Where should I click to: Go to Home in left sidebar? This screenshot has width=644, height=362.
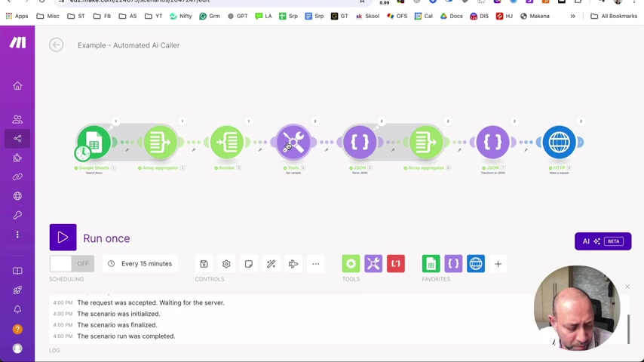coord(17,86)
